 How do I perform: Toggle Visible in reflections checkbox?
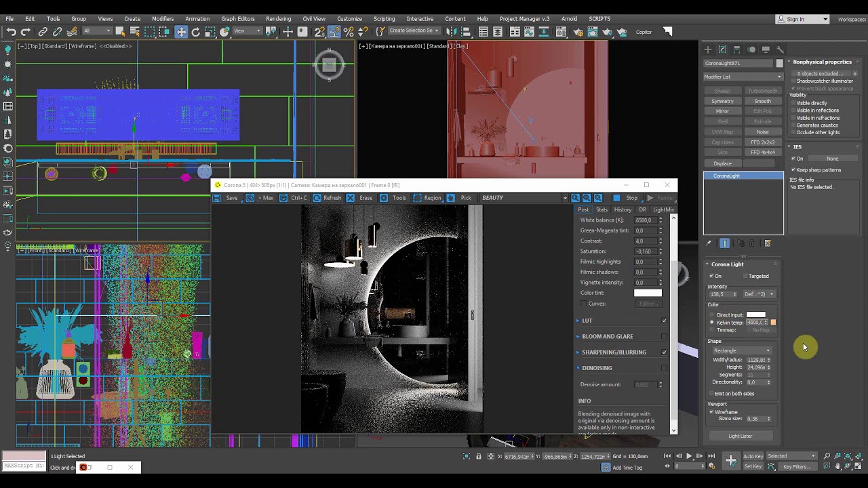793,110
